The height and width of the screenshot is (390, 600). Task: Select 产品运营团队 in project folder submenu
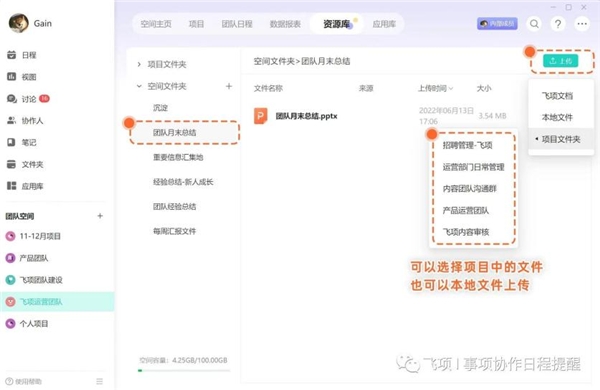[x=466, y=210]
